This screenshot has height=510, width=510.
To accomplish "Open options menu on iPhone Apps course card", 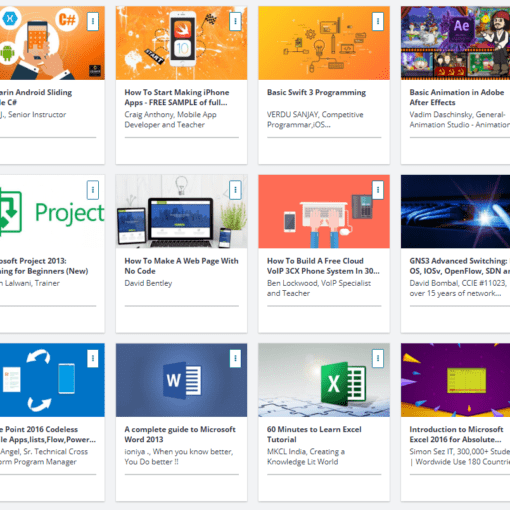I will (235, 21).
